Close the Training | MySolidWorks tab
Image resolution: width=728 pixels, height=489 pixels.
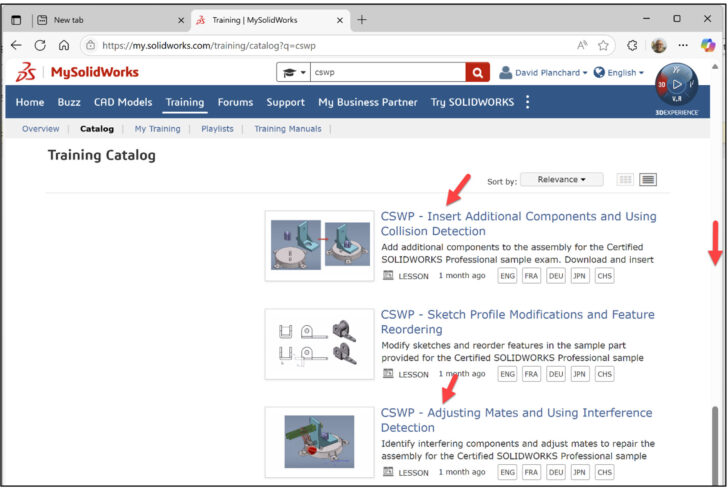coord(340,20)
